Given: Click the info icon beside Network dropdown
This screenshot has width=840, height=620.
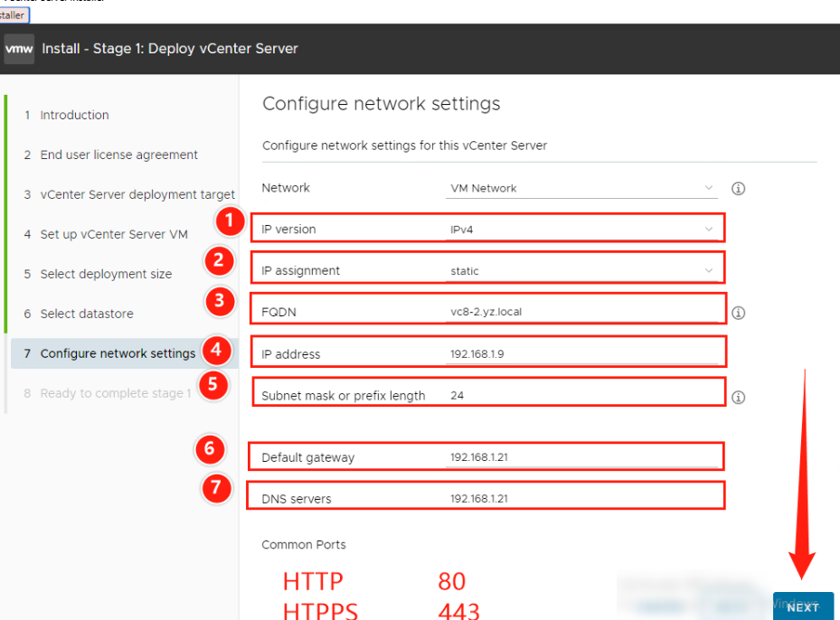Looking at the screenshot, I should click(x=738, y=188).
